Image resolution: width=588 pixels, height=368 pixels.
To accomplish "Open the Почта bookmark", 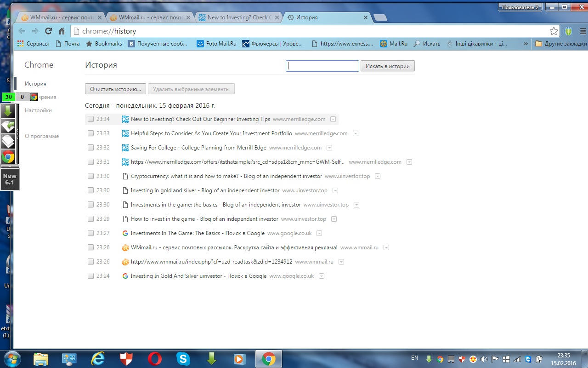I will [67, 44].
